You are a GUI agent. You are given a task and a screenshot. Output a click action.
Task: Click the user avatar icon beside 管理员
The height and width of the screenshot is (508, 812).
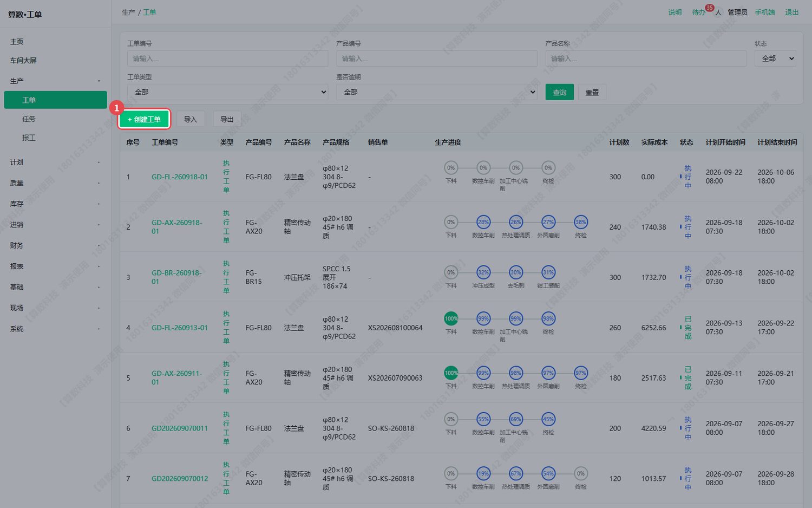(718, 12)
